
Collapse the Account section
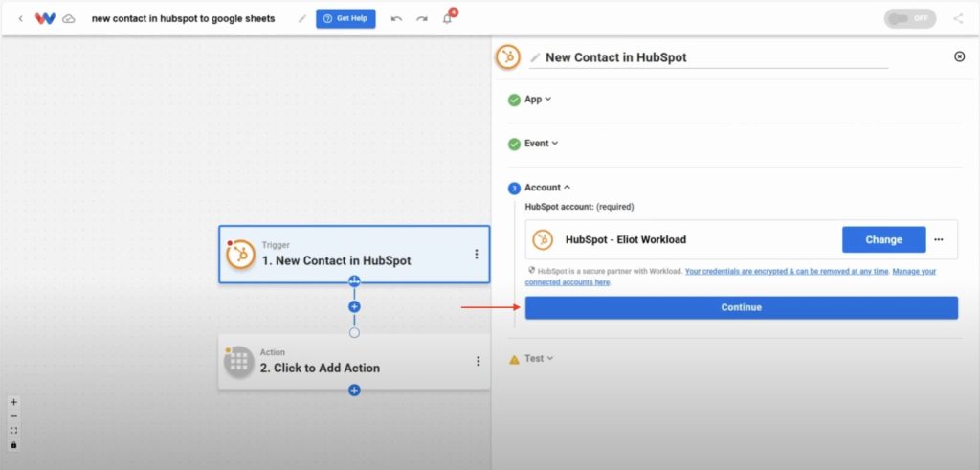click(x=547, y=188)
